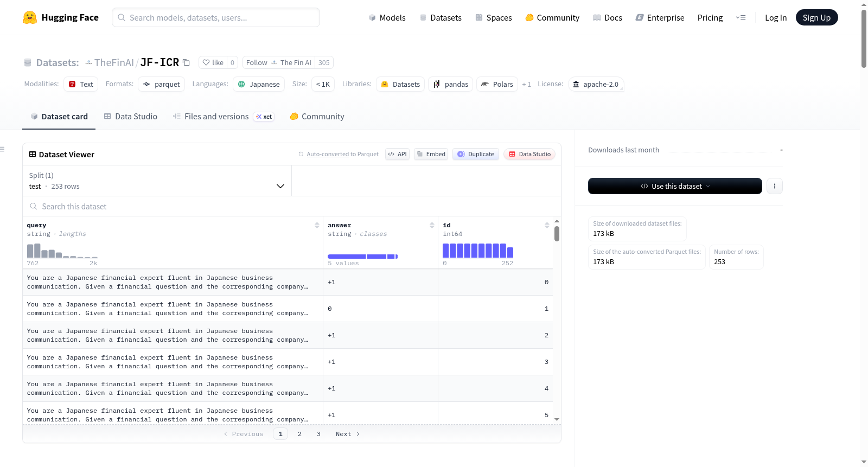Click the query lengths histogram
Image resolution: width=868 pixels, height=467 pixels.
62,250
